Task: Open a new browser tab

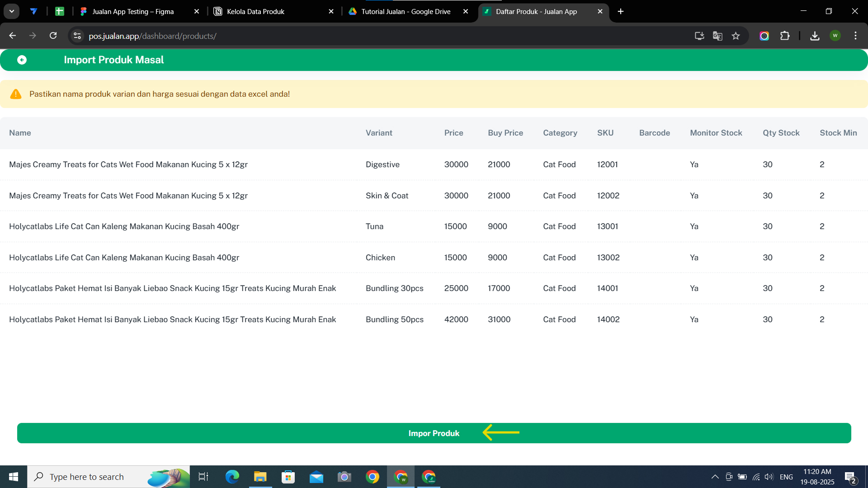Action: point(621,11)
